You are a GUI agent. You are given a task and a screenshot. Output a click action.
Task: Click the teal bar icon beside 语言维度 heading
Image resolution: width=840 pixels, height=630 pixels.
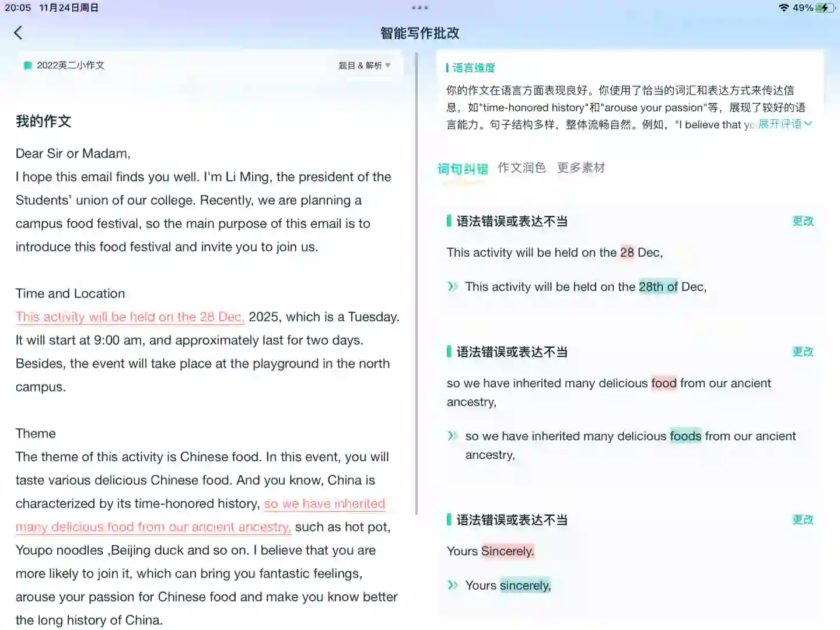click(447, 67)
